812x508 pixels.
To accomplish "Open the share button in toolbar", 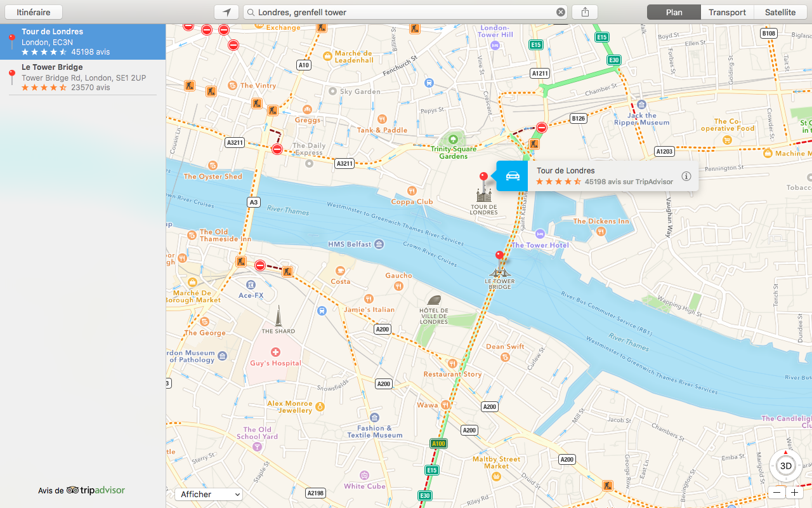I will [x=585, y=12].
